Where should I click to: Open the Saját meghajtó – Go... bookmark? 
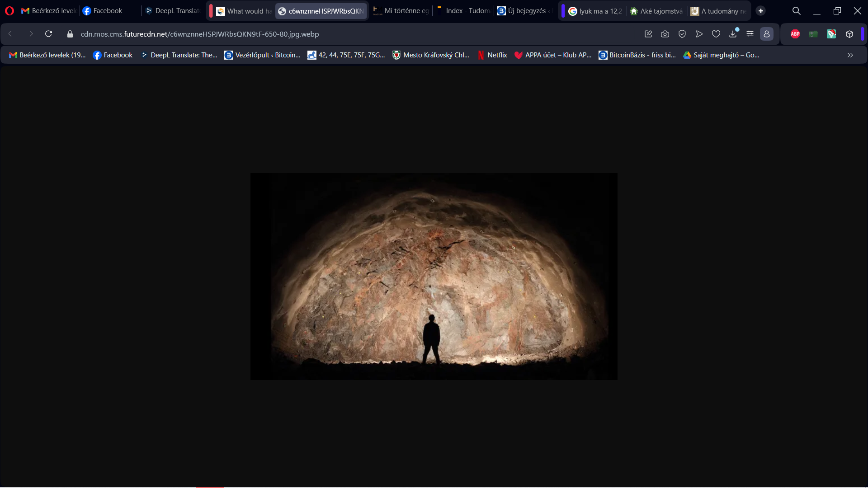click(721, 55)
